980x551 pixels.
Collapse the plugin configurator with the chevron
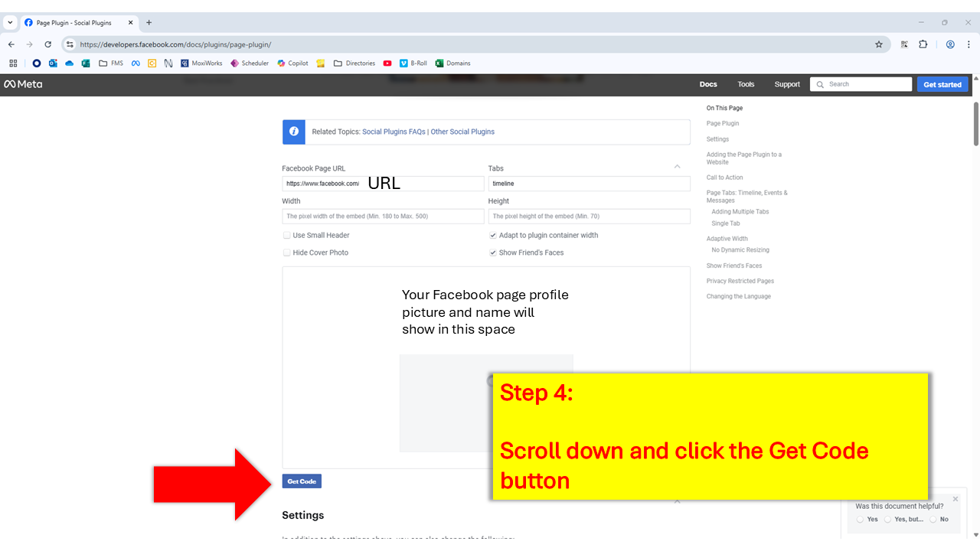[677, 166]
